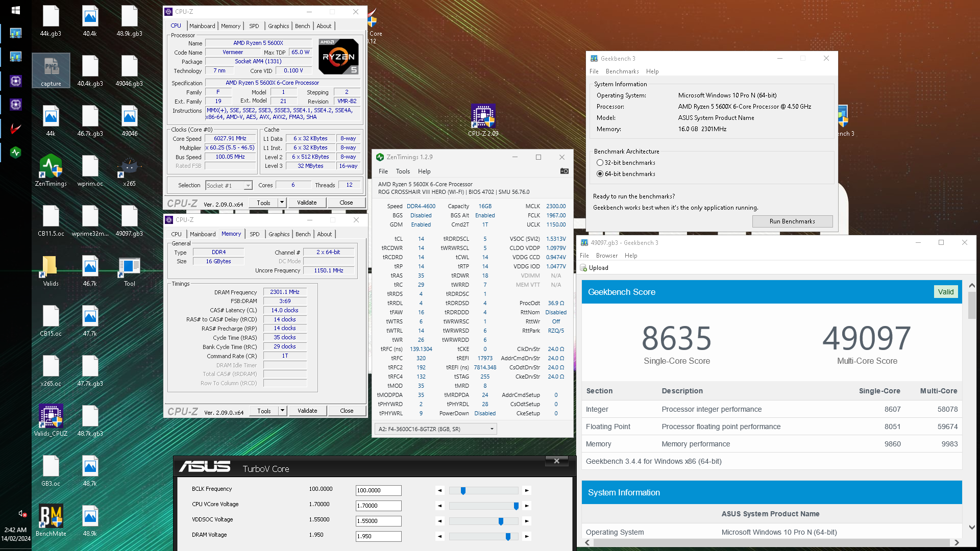
Task: Click the muted volume tray icon
Action: coord(22,514)
